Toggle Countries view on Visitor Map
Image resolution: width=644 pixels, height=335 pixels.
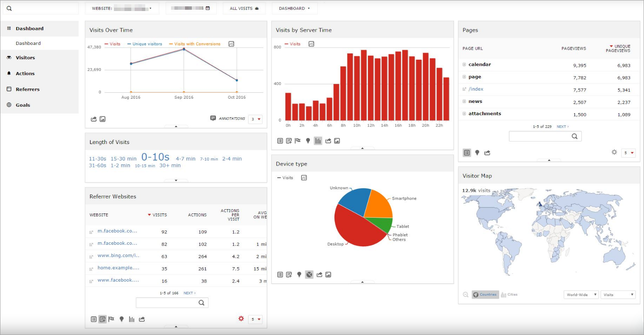tap(485, 295)
